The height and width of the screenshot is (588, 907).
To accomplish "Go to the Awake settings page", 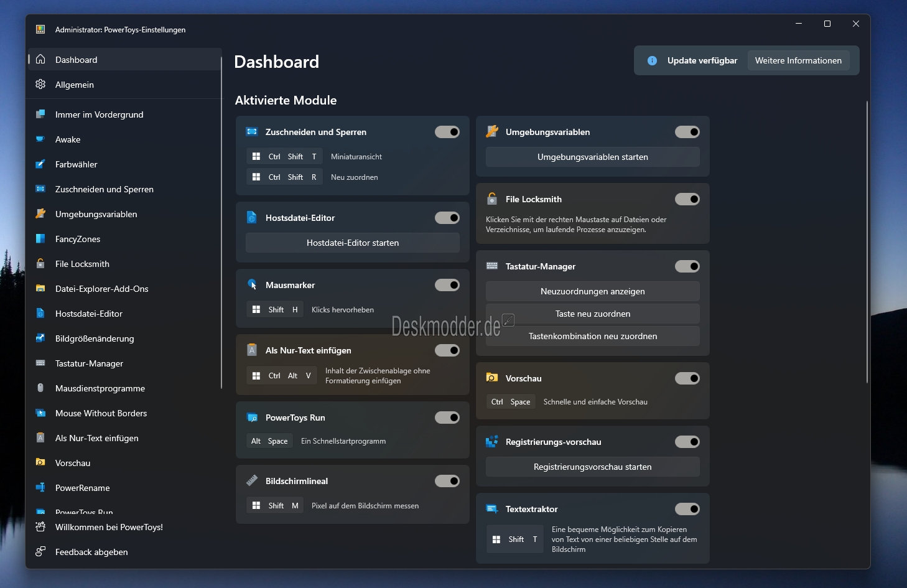I will tap(124, 139).
